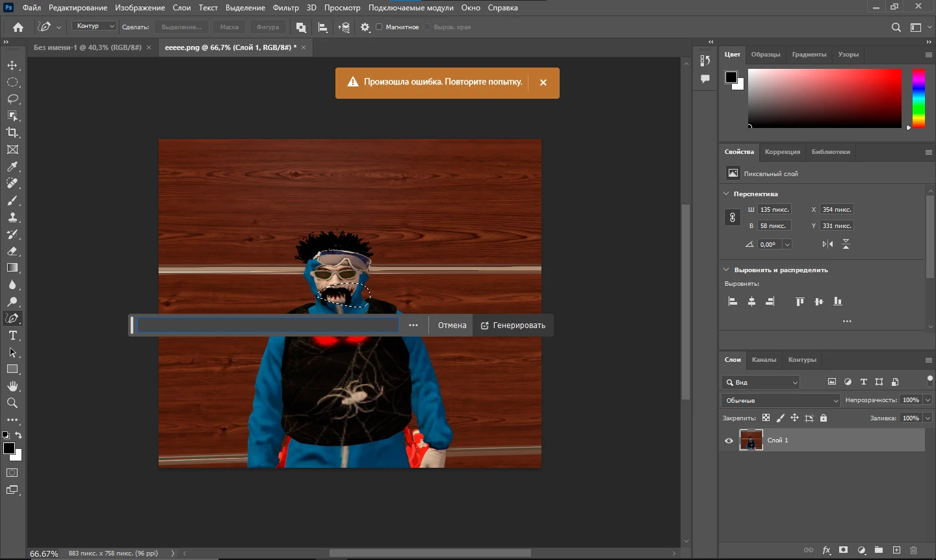Toggle layer filtering switch on Layers panel

pyautogui.click(x=930, y=380)
